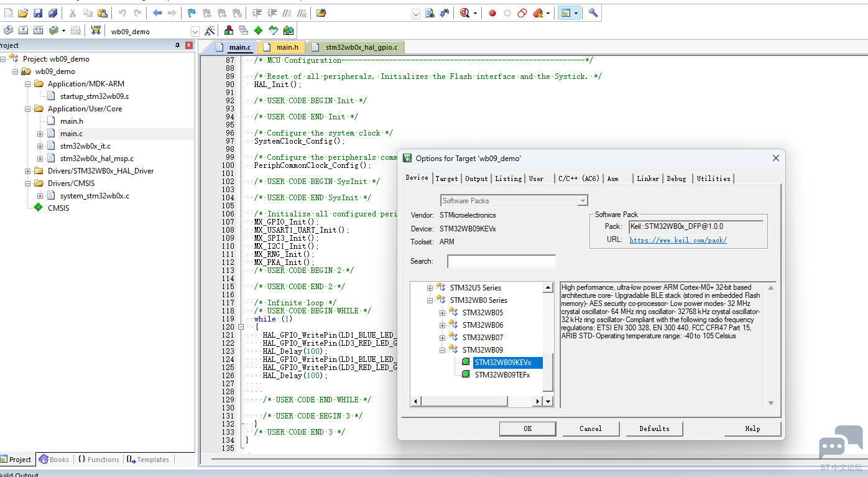Expand the Drivers/STM32WB0x_HAL_Driver group

click(28, 171)
